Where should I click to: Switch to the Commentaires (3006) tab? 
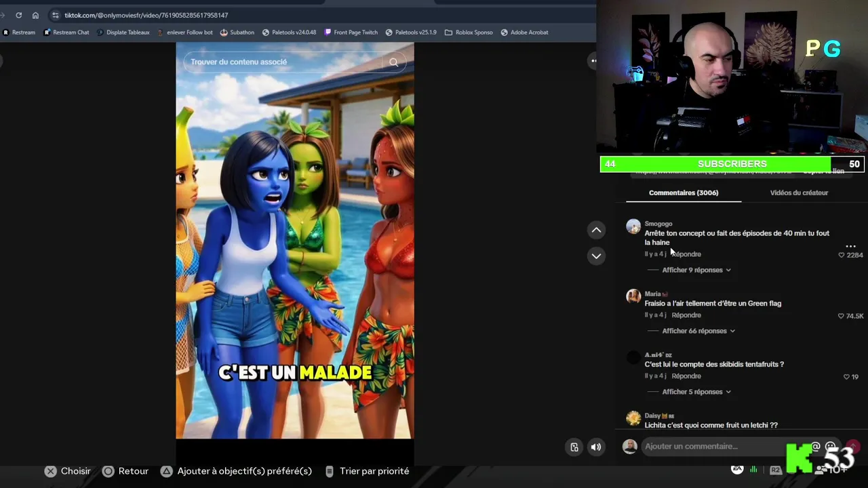(684, 192)
